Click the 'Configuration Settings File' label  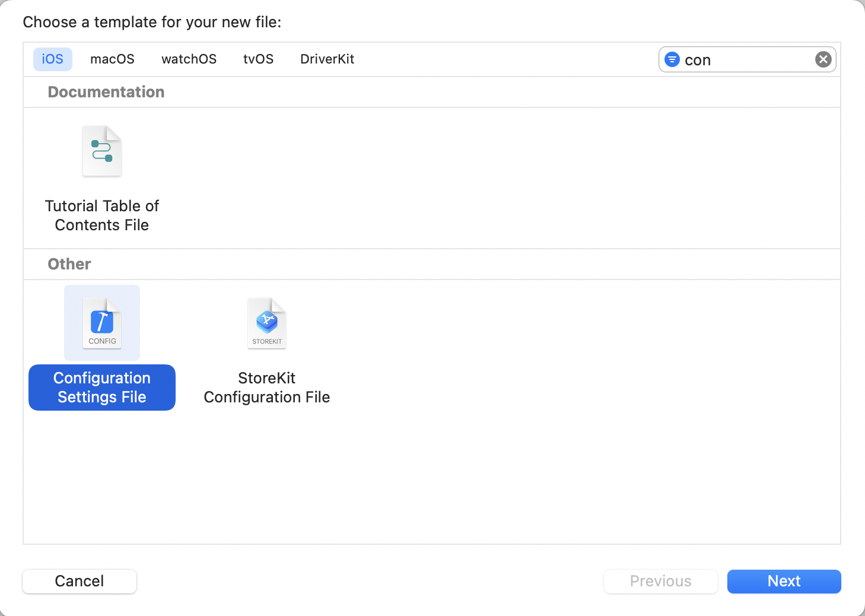[102, 388]
